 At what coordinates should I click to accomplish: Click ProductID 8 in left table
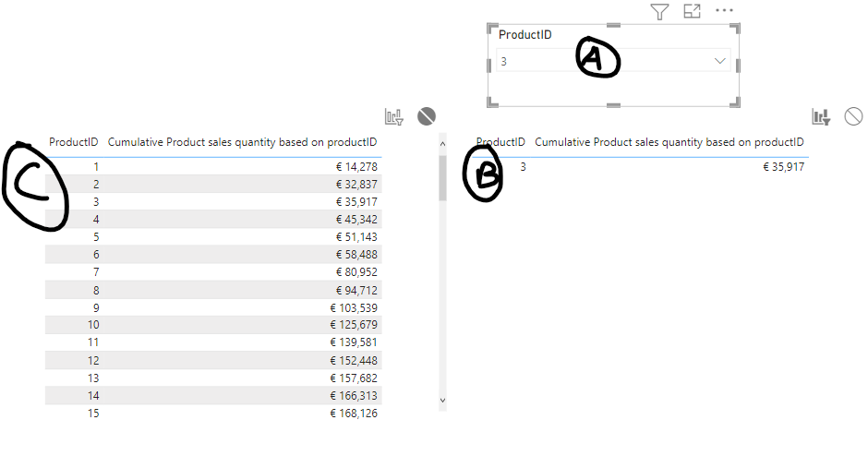point(96,291)
